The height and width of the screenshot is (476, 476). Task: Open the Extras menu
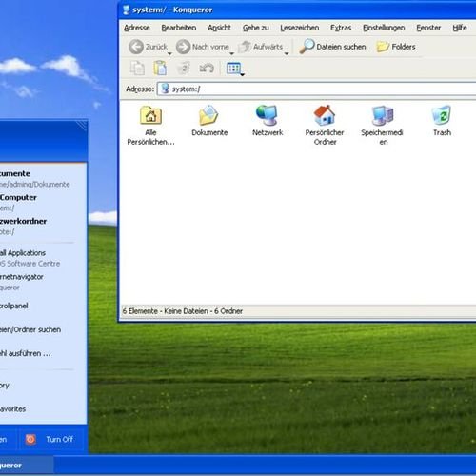341,28
